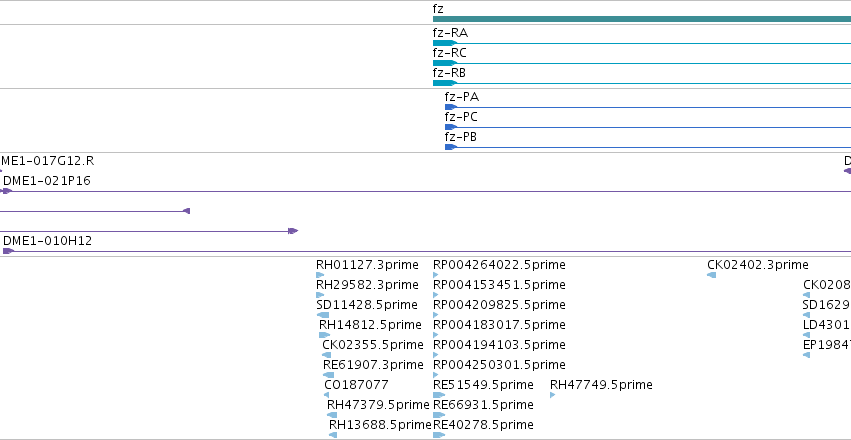Open the RH01127.3prime EST label
Viewport: 851px width, 440px height.
pos(367,265)
